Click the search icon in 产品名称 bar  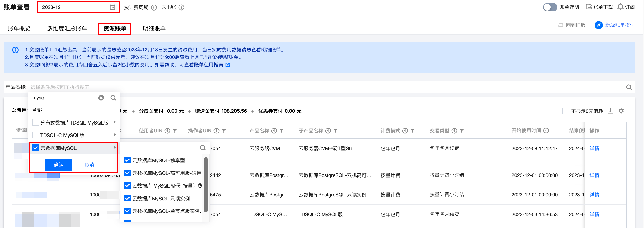pos(629,87)
